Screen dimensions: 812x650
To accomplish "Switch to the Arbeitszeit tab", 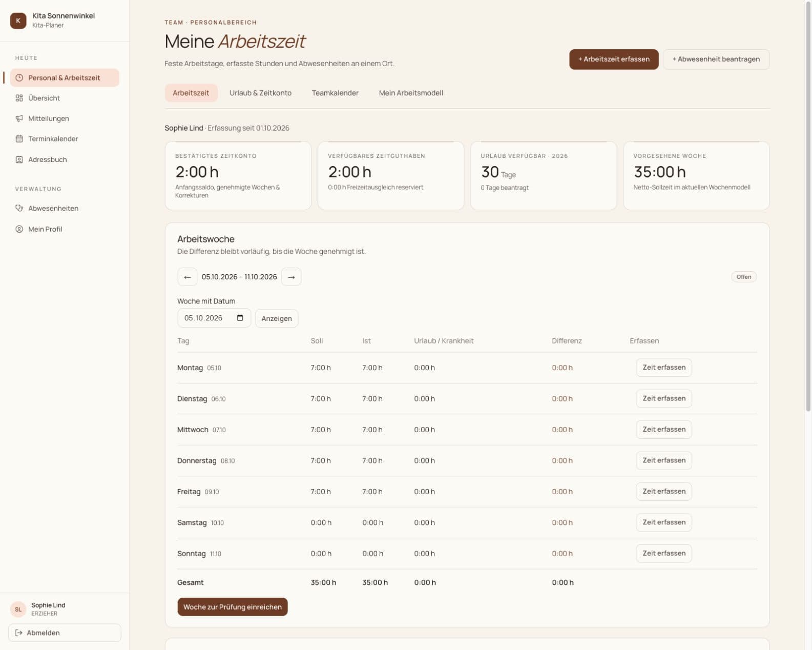I will [191, 93].
